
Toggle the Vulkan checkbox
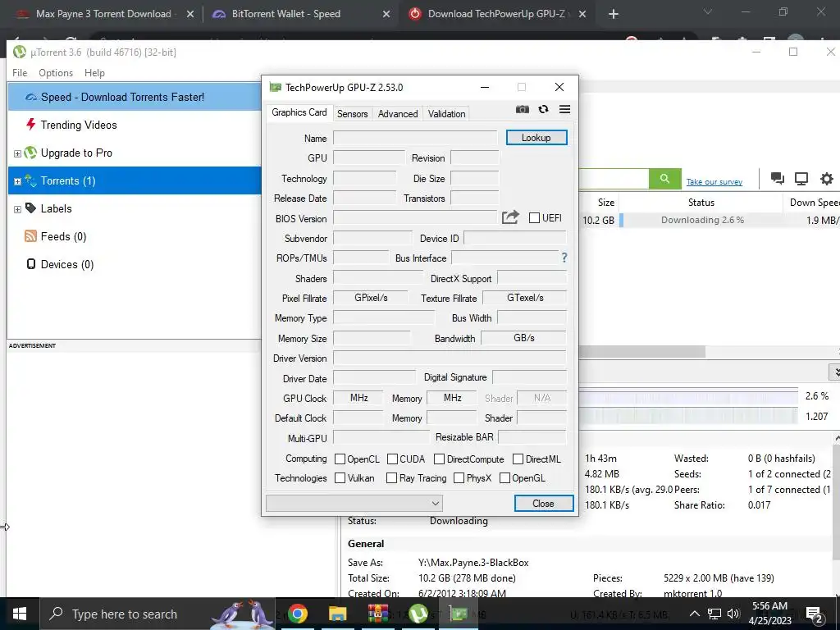pos(340,478)
